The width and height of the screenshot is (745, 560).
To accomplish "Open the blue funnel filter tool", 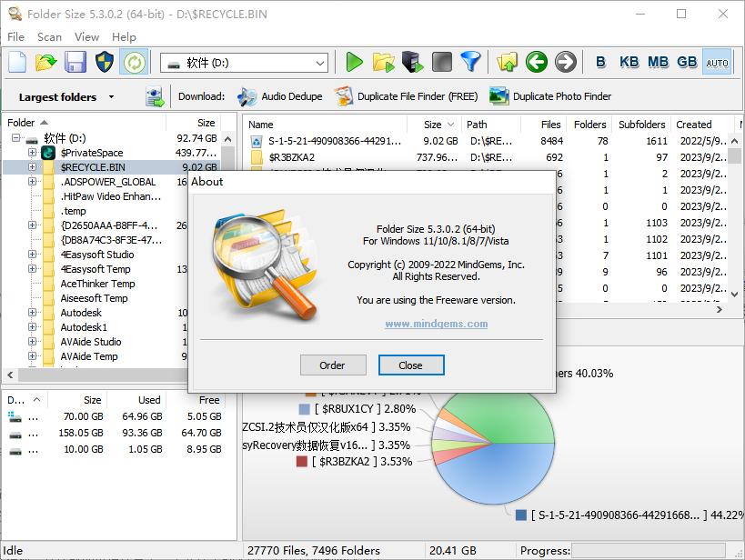I will (x=469, y=62).
